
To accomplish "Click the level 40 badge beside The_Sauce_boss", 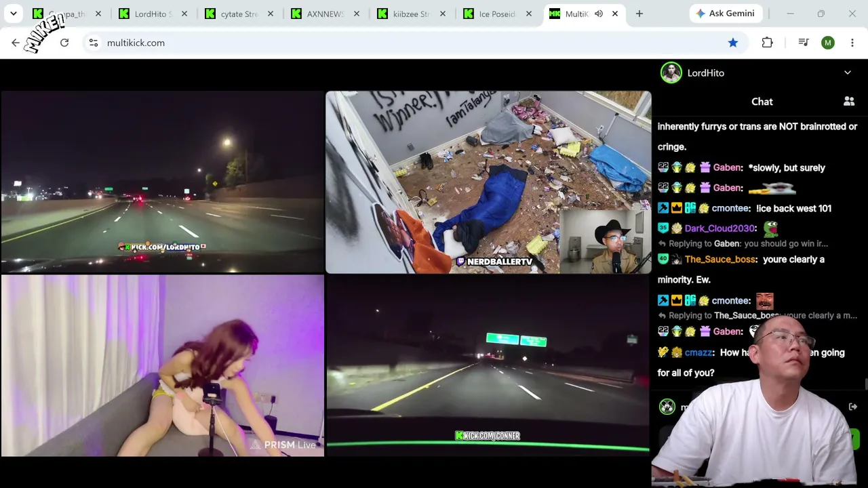I will pos(663,259).
